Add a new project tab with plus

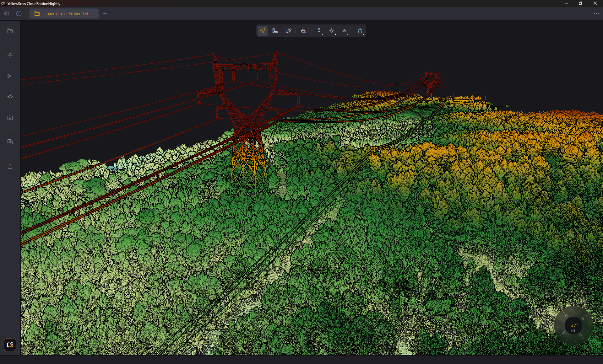coord(105,13)
